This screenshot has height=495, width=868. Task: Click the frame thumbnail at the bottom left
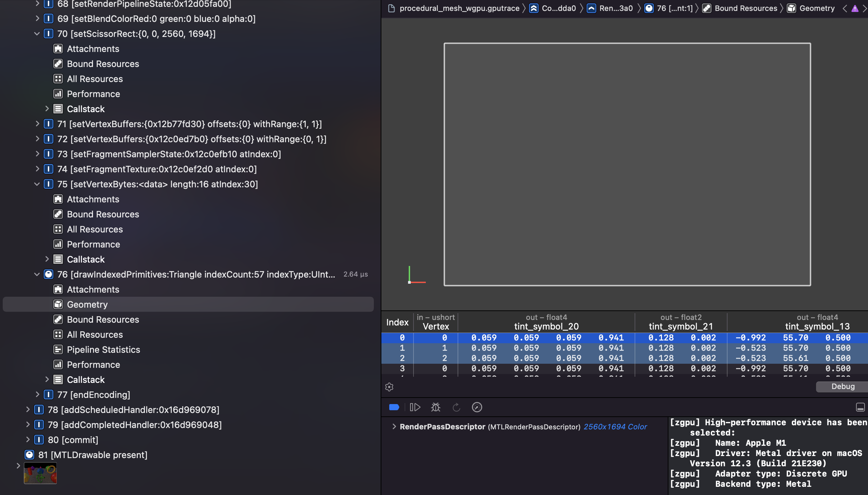tap(40, 473)
